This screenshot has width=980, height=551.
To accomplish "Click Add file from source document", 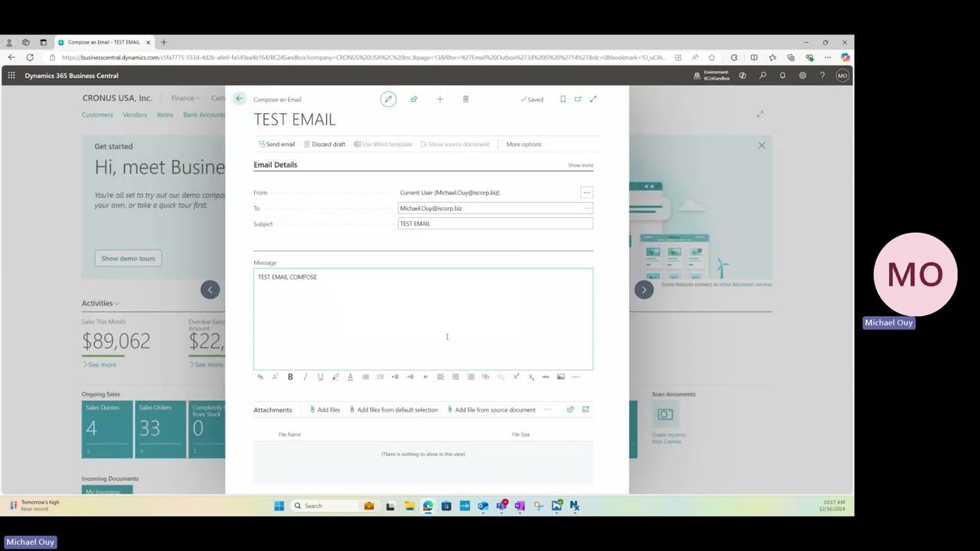I will point(492,409).
